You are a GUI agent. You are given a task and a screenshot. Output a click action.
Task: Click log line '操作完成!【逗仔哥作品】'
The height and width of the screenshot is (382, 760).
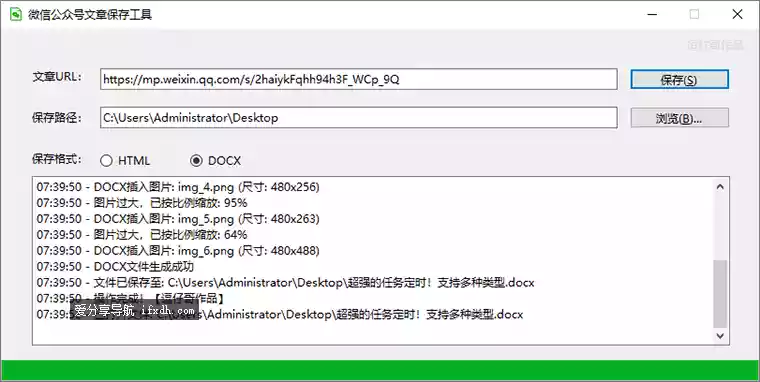click(x=130, y=298)
